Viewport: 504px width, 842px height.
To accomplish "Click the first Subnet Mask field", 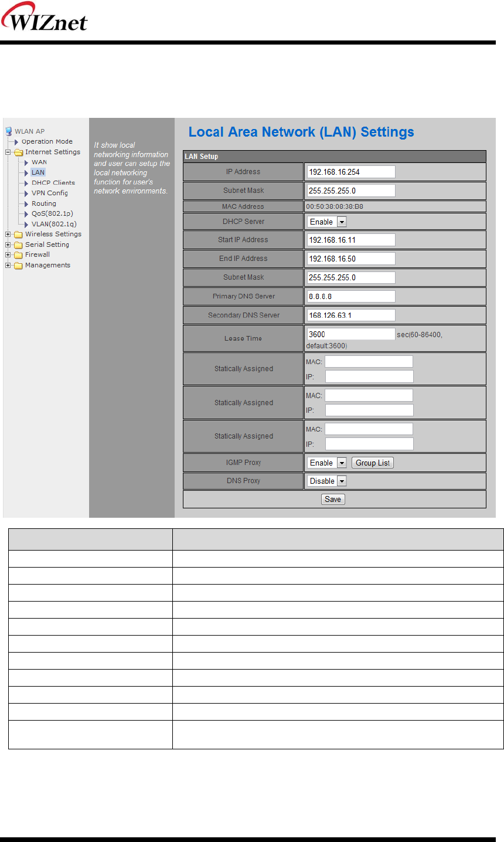I will 351,191.
